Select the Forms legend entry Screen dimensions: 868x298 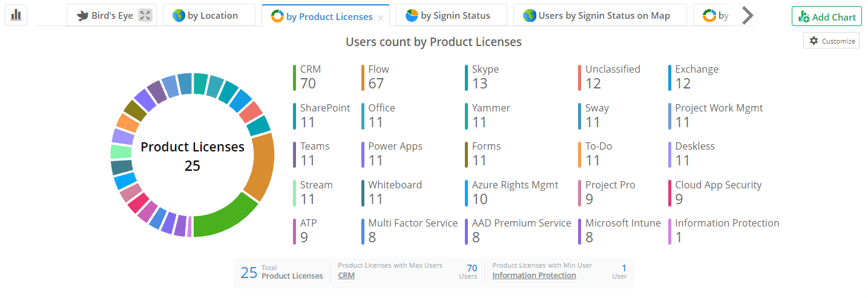coord(484,154)
